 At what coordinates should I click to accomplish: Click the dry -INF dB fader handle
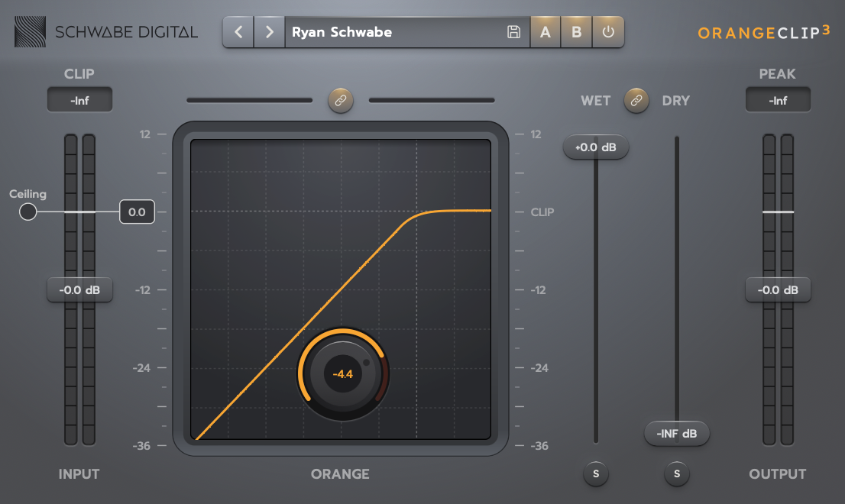point(677,434)
